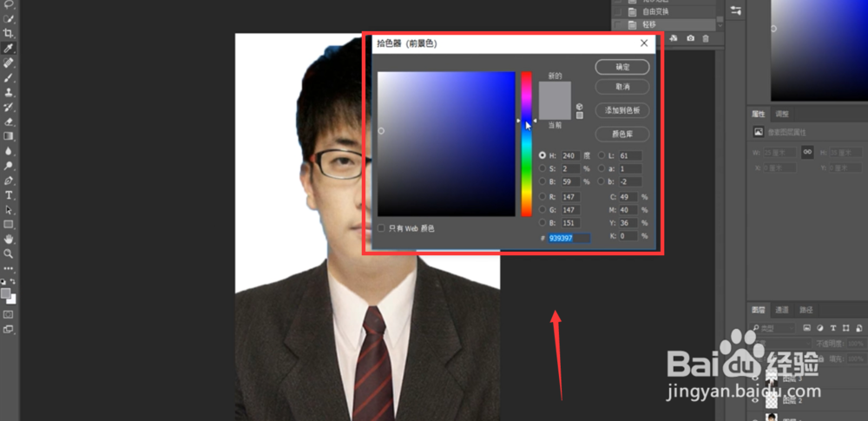Open the collapsed Properties sliders panel icon
The image size is (868, 421).
click(x=736, y=10)
